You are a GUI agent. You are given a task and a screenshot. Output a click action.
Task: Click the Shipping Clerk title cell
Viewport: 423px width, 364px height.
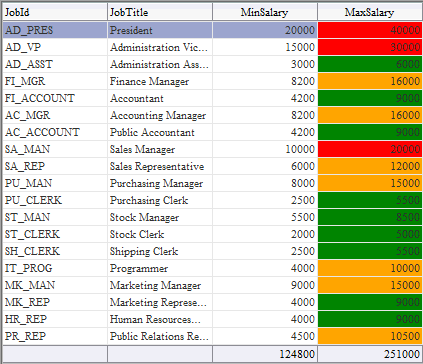(x=160, y=251)
